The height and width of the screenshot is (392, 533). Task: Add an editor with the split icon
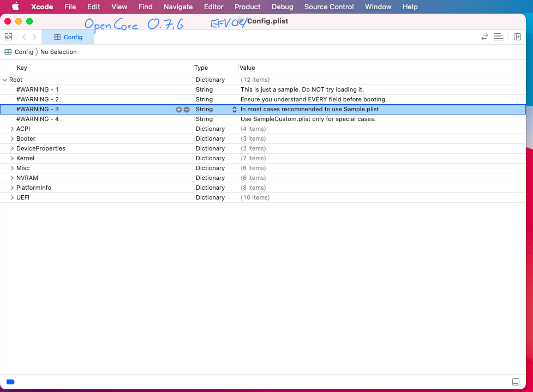tap(517, 37)
